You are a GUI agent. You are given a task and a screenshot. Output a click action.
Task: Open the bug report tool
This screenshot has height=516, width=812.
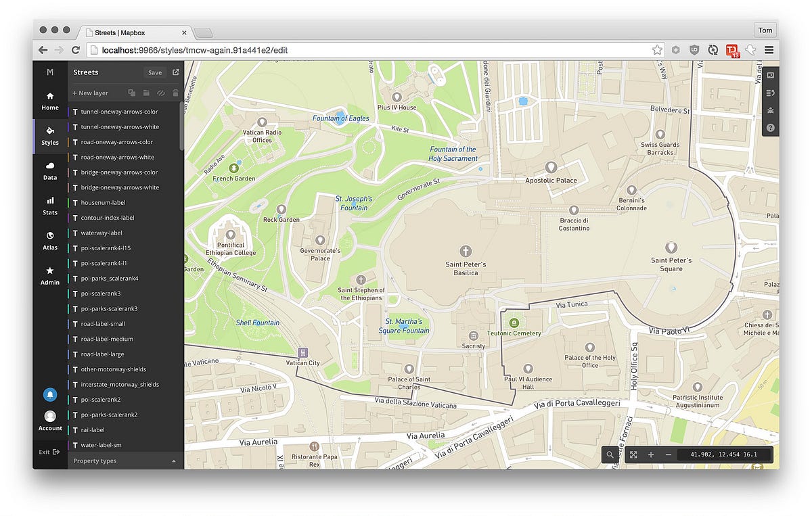(x=770, y=110)
